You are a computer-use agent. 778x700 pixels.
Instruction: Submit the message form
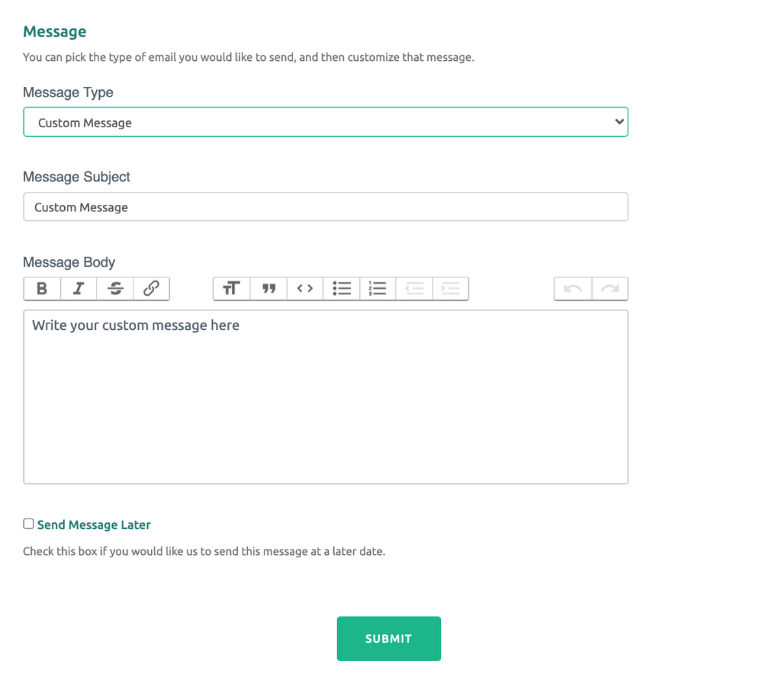389,638
